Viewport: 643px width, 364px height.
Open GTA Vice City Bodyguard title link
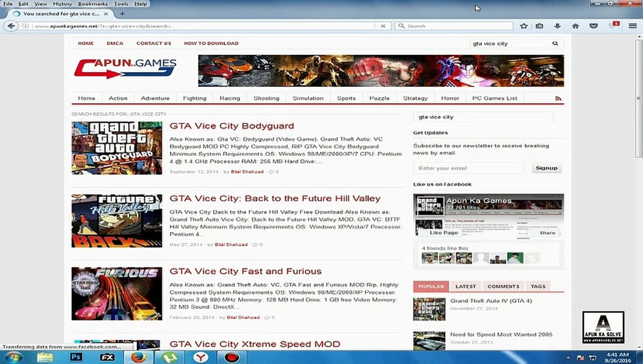pyautogui.click(x=232, y=126)
